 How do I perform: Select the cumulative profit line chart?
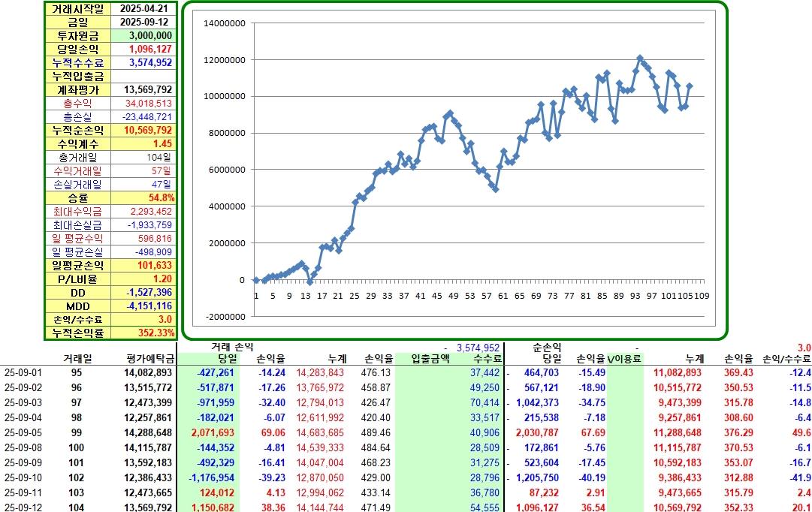454,168
